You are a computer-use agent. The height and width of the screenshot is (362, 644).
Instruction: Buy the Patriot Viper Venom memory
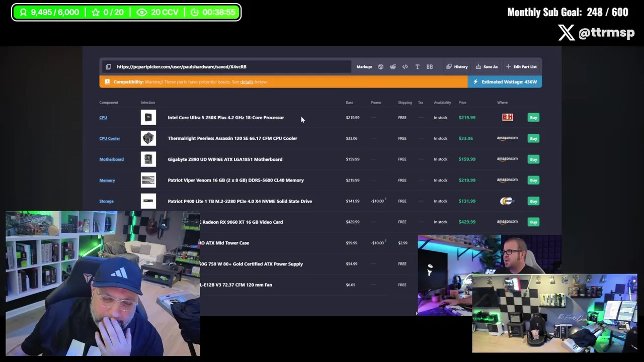tap(533, 180)
